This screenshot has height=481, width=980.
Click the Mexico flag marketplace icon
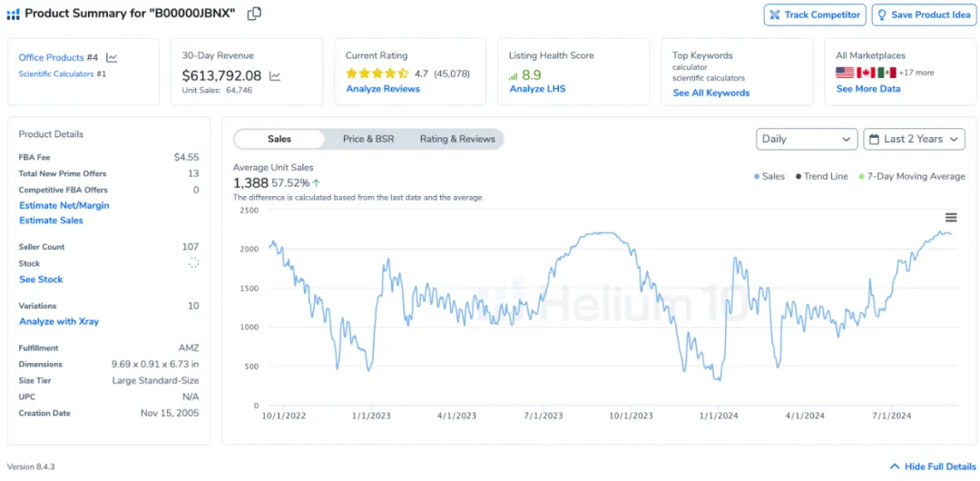click(x=887, y=73)
